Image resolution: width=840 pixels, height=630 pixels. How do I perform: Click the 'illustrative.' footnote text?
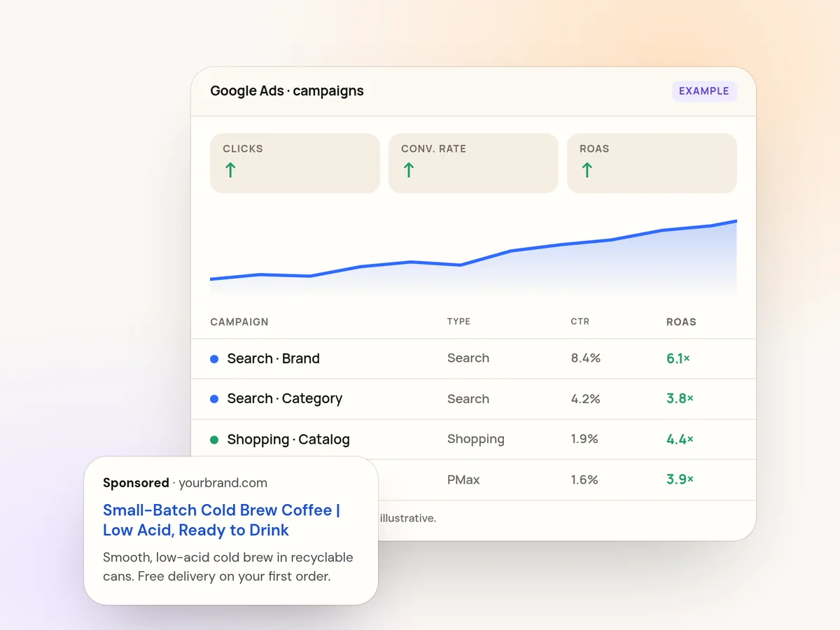(x=407, y=519)
